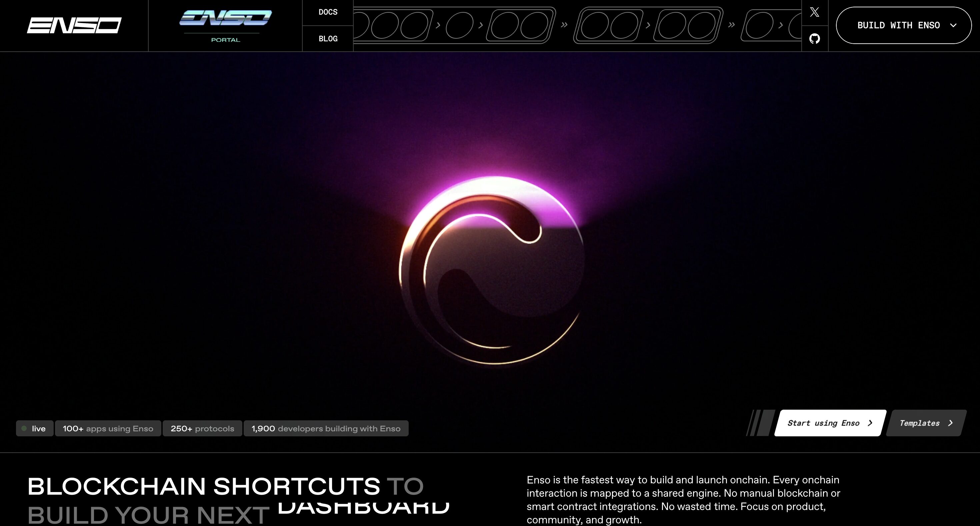This screenshot has width=980, height=526.
Task: Go to the DOCS menu item
Action: (x=328, y=12)
